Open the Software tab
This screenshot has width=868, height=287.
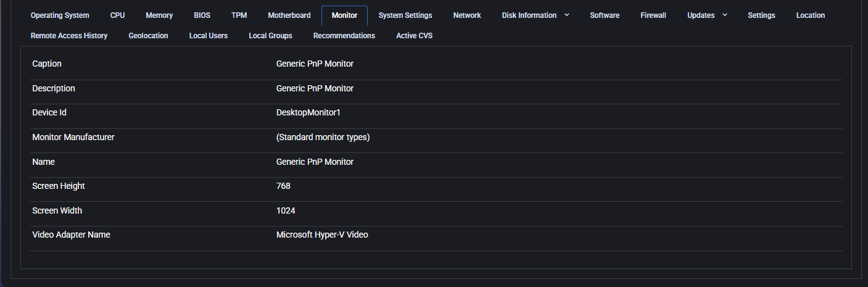[x=605, y=15]
